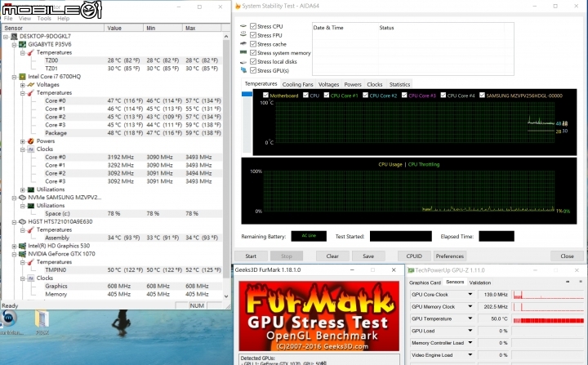Viewport: 588px width, 365px height.
Task: Click the GPU-Z app icon in its title bar
Action: (x=411, y=270)
